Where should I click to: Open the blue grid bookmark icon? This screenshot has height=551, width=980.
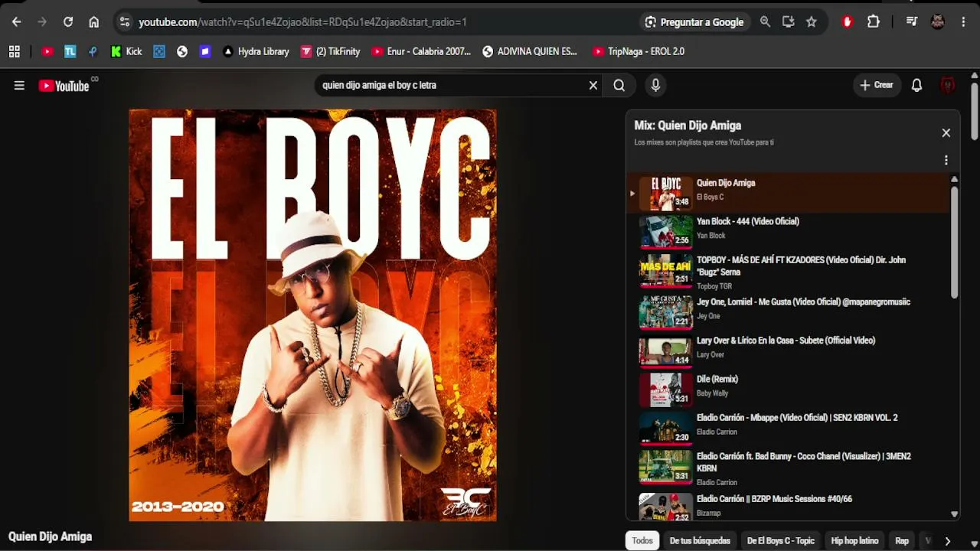(159, 51)
